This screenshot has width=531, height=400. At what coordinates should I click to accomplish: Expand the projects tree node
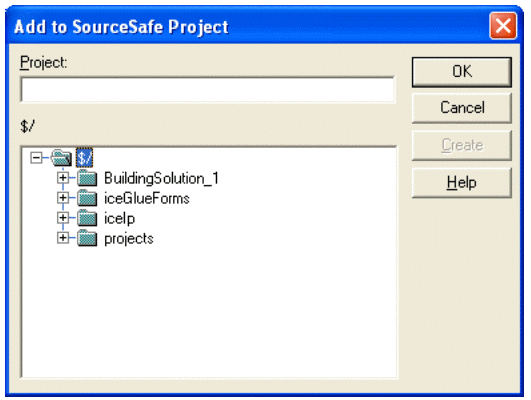click(63, 238)
